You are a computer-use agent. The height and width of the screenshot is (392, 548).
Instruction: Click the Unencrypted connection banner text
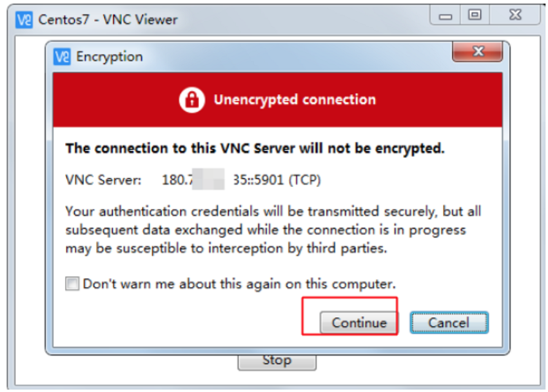pyautogui.click(x=295, y=100)
